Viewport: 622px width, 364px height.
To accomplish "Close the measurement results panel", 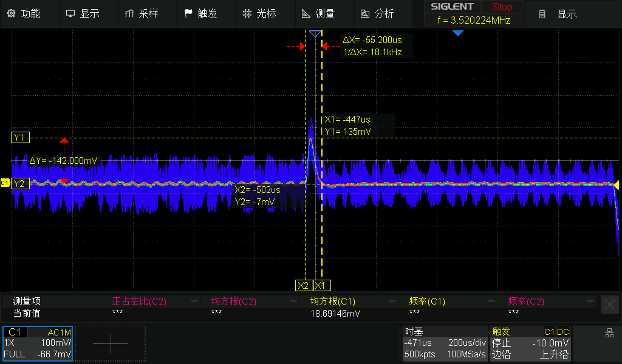I will click(x=609, y=305).
